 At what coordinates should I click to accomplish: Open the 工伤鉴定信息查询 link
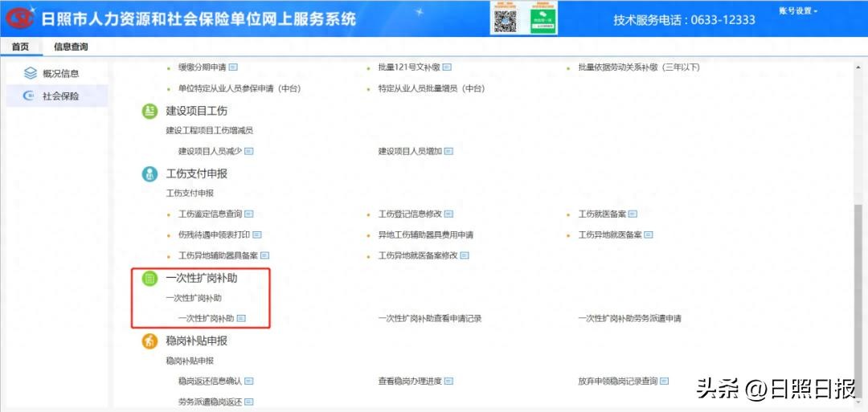click(x=209, y=214)
